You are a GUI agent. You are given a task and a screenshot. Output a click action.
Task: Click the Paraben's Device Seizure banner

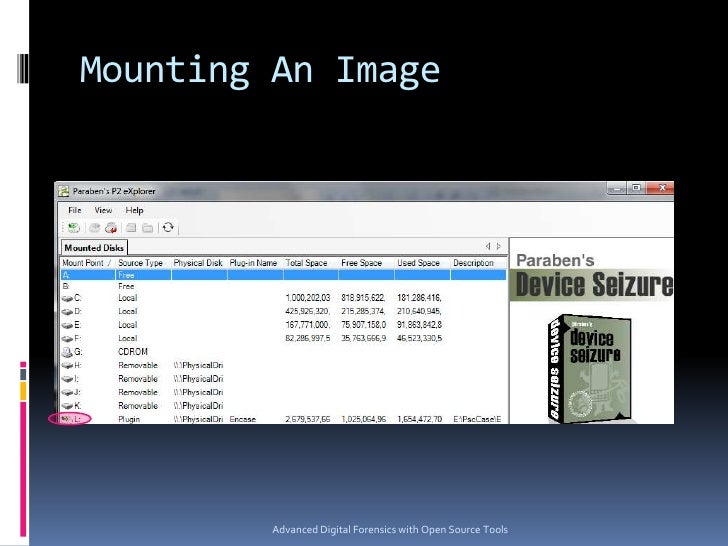click(592, 277)
